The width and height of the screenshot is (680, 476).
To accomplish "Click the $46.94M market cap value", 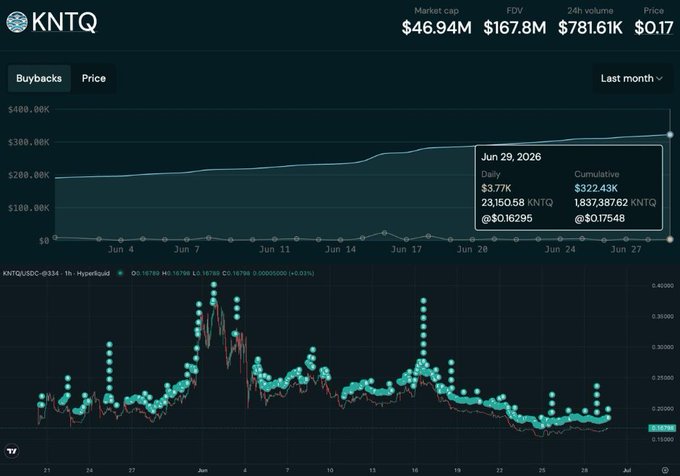I will (436, 28).
